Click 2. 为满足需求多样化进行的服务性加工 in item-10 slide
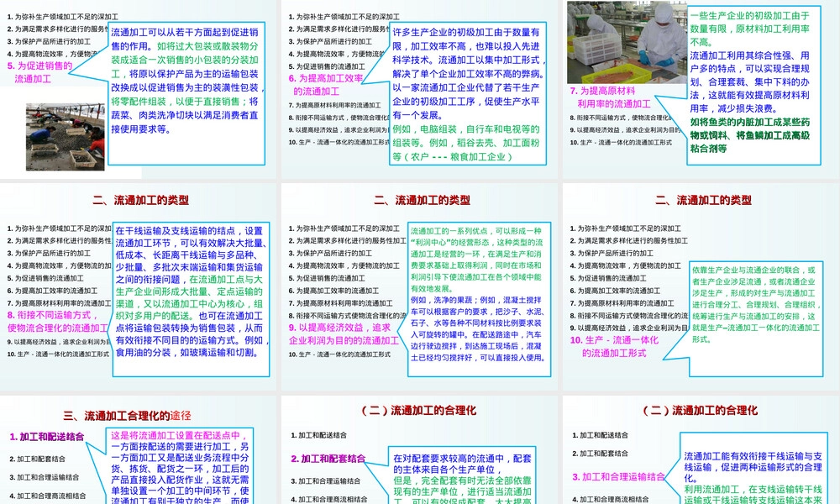Viewport: 840px width, 504px height. 628,240
